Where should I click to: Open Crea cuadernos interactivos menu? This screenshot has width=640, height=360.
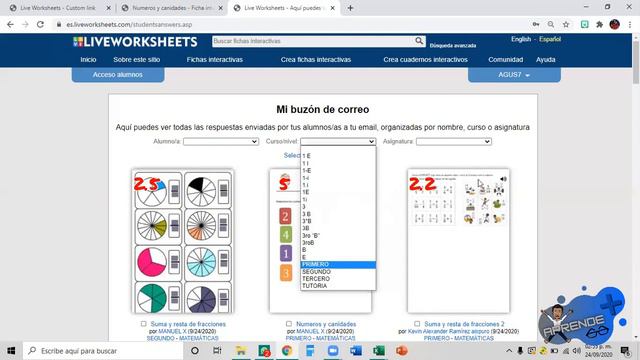point(425,60)
